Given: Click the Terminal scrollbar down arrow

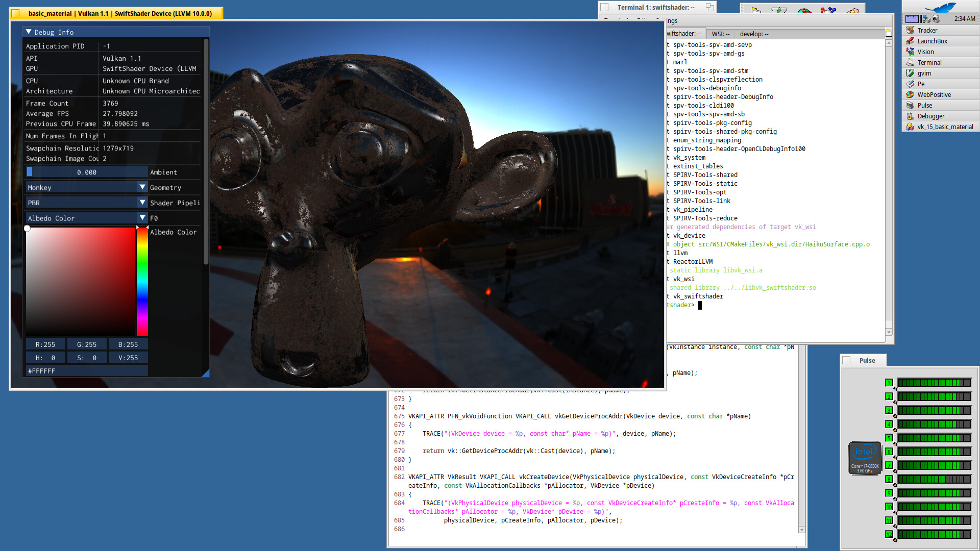Looking at the screenshot, I should (x=889, y=332).
